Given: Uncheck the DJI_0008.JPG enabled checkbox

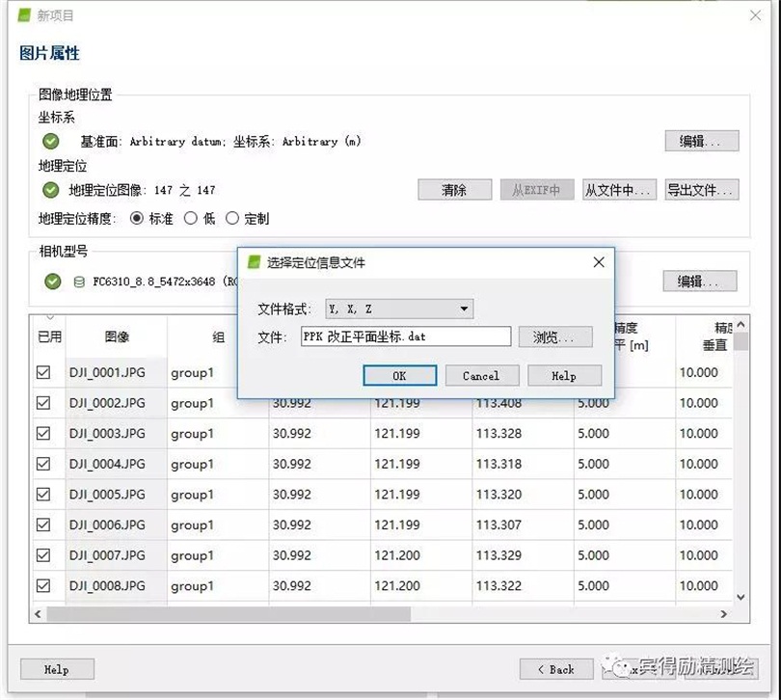Looking at the screenshot, I should (43, 586).
